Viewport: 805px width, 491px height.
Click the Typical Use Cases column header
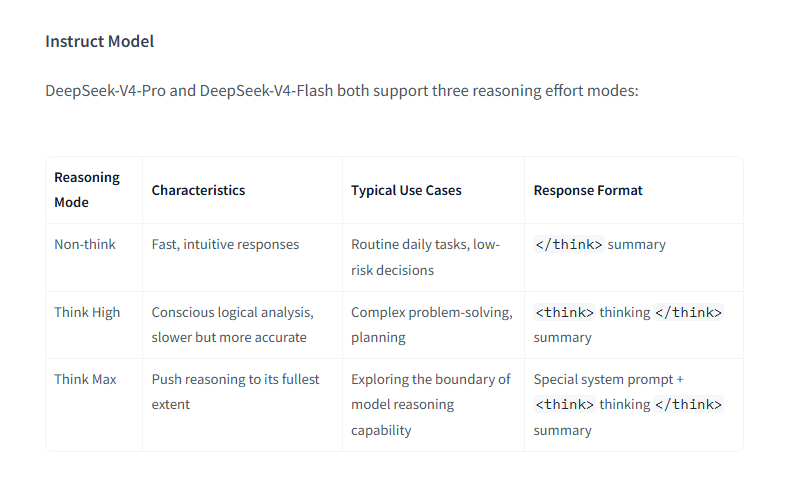(x=406, y=190)
